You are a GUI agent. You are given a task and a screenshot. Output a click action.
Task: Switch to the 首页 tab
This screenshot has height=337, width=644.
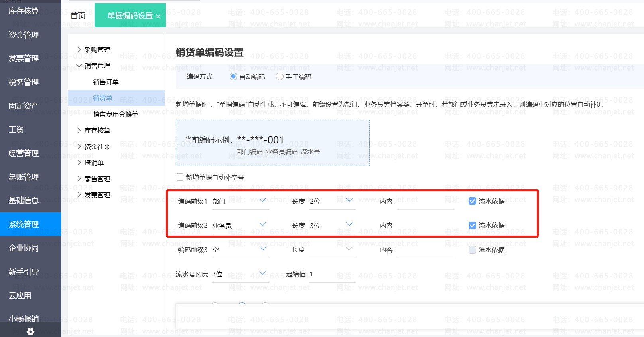[78, 16]
